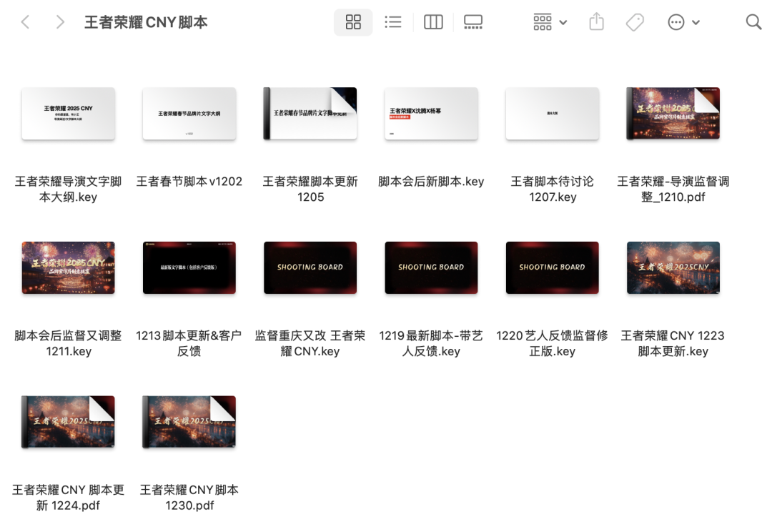Viewport: 772px width, 532px height.
Task: Select thumbnail of 王者荣耀 CNY 1223 脚本更新.key
Action: point(673,268)
